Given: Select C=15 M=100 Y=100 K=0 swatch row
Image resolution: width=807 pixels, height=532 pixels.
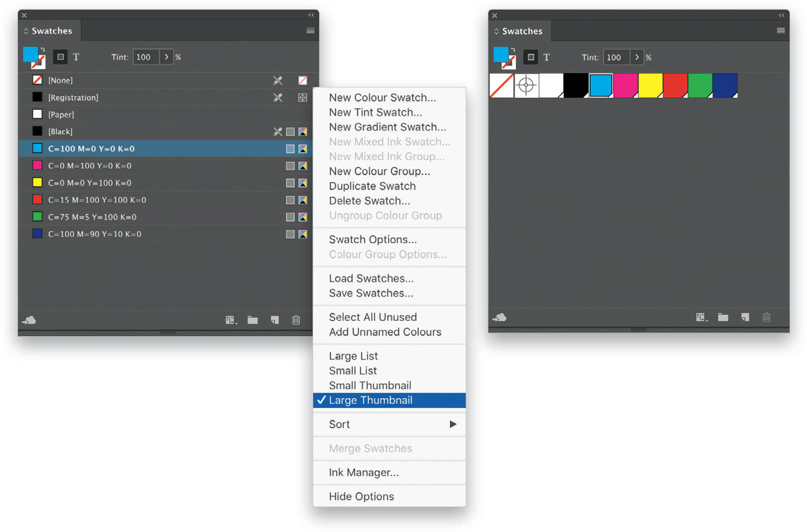Looking at the screenshot, I should coord(165,200).
